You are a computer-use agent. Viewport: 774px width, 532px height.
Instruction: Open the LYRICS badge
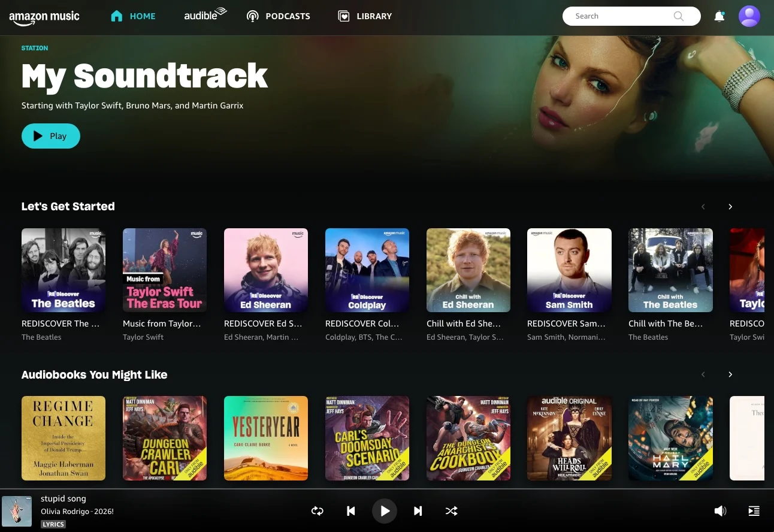(53, 524)
